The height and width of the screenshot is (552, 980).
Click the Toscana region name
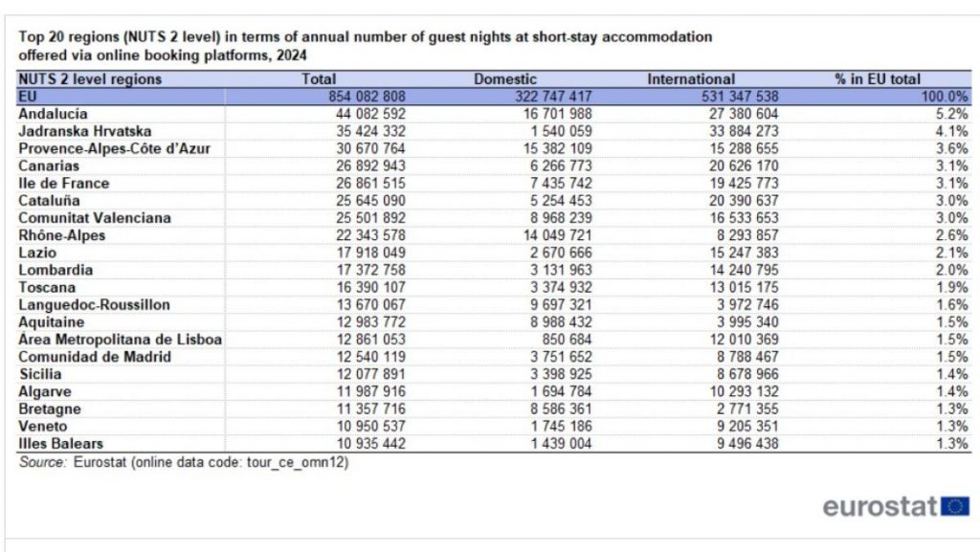click(x=47, y=288)
